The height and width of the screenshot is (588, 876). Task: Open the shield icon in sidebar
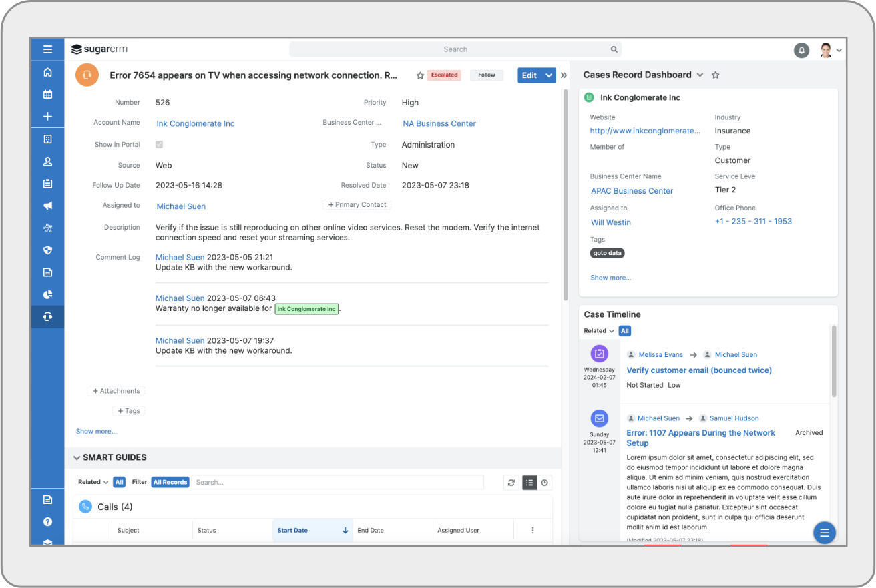point(47,250)
